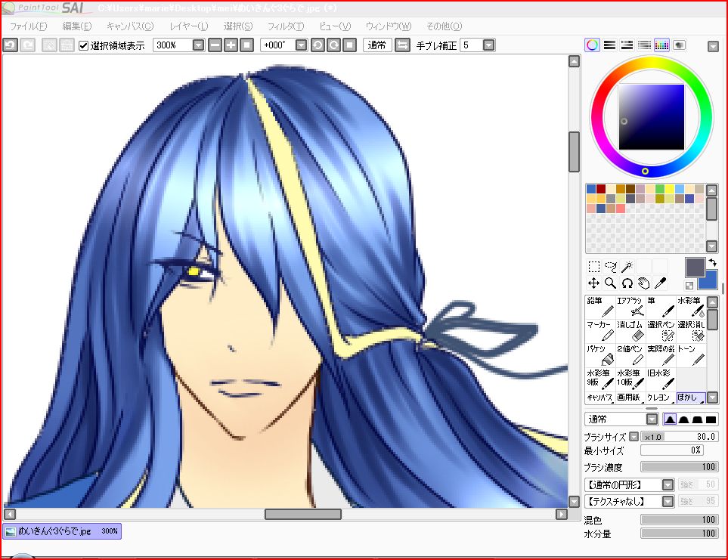
Task: Click the reset zoom square button
Action: pyautogui.click(x=246, y=45)
